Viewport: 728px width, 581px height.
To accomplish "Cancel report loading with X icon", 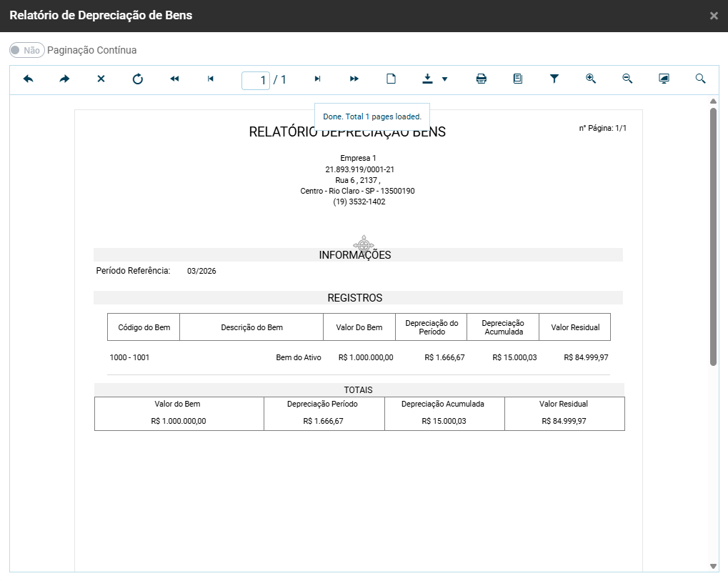I will [101, 79].
